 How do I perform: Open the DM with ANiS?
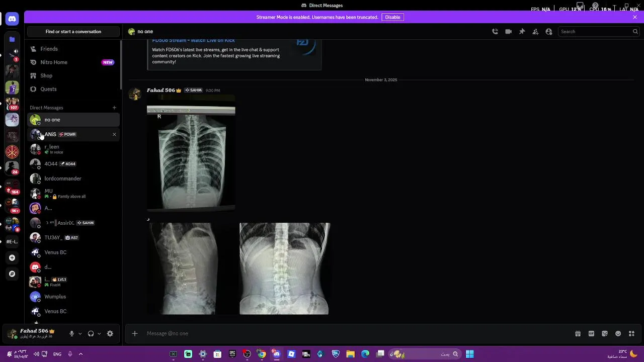click(x=73, y=134)
